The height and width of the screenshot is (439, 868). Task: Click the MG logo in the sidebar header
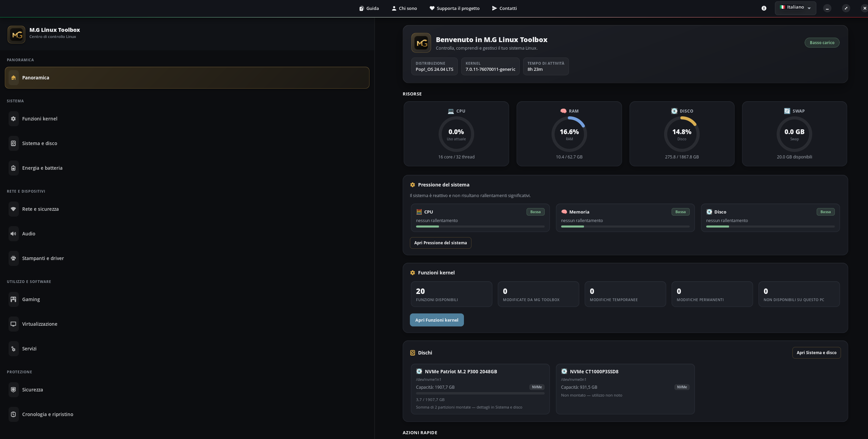(x=16, y=35)
